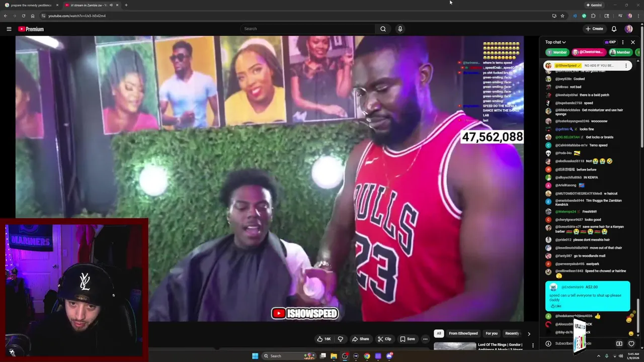The width and height of the screenshot is (644, 362).
Task: Like the video (16K thumbs up)
Action: 324,339
